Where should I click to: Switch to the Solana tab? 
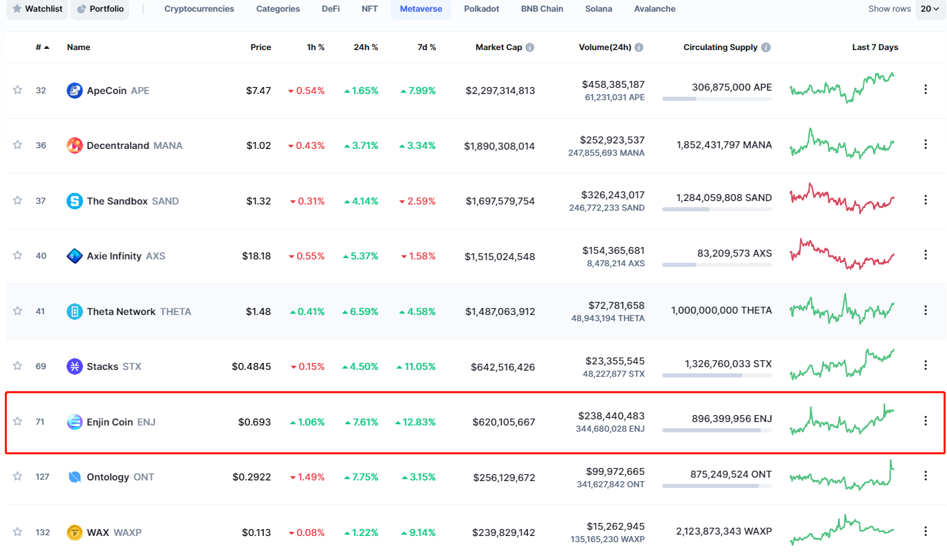598,9
